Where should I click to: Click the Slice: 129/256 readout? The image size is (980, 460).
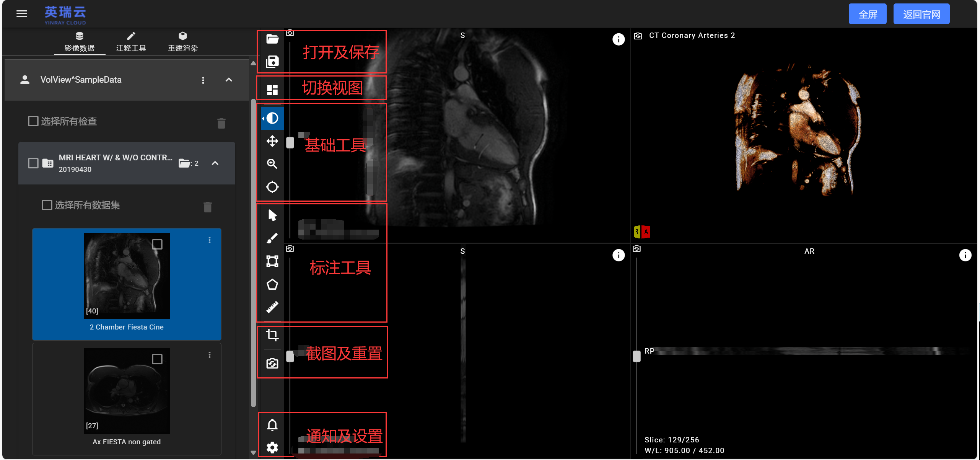pyautogui.click(x=671, y=440)
